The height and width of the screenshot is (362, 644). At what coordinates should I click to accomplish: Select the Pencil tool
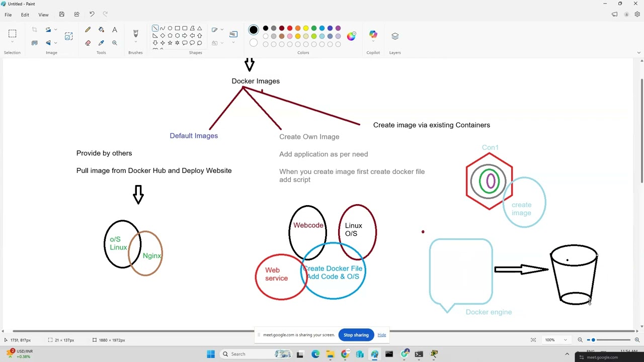click(88, 30)
